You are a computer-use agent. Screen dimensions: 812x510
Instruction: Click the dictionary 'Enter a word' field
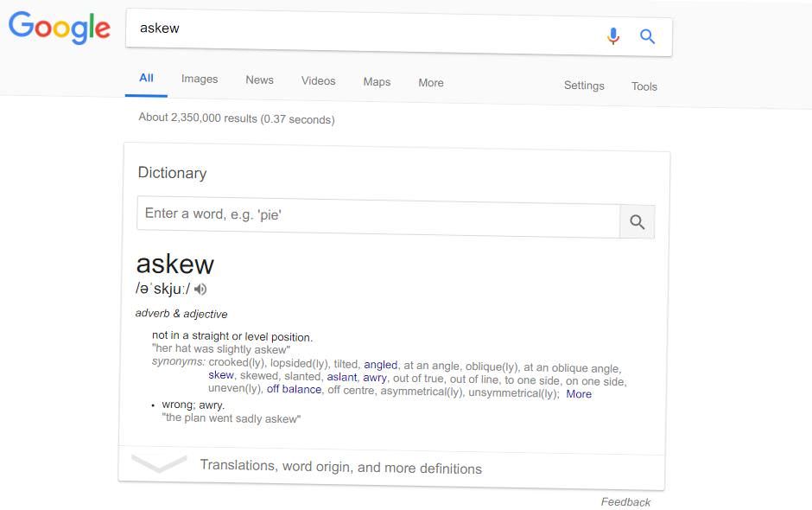tap(377, 216)
